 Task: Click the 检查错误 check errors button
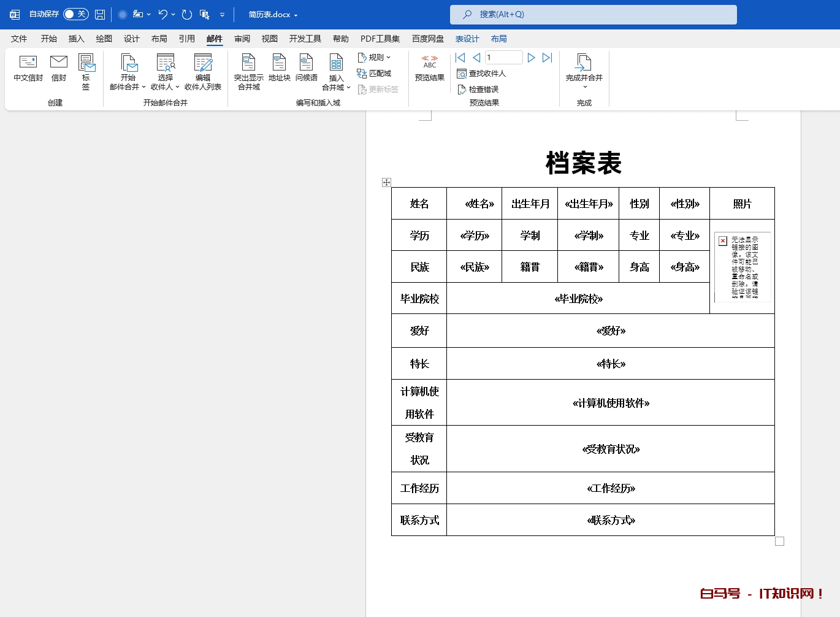(479, 90)
